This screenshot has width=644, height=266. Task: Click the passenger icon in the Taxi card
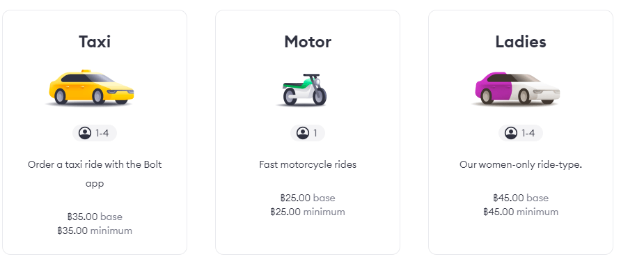(x=85, y=133)
